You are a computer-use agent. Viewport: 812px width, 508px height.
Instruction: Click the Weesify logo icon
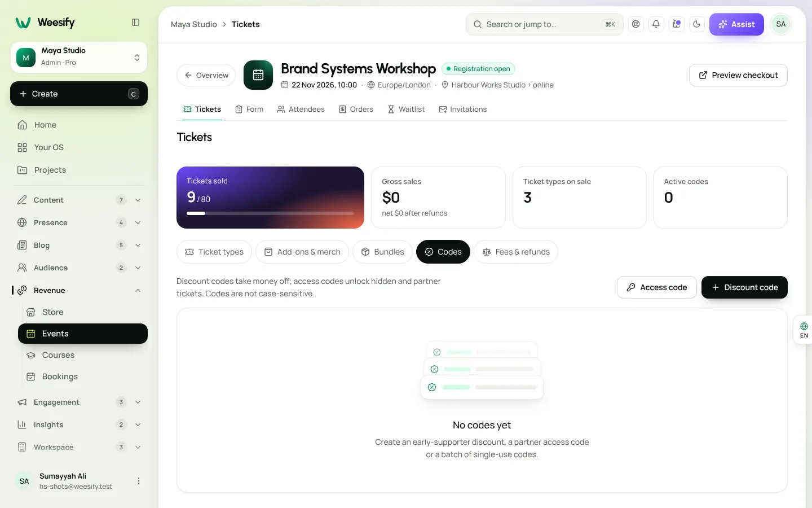pyautogui.click(x=23, y=23)
